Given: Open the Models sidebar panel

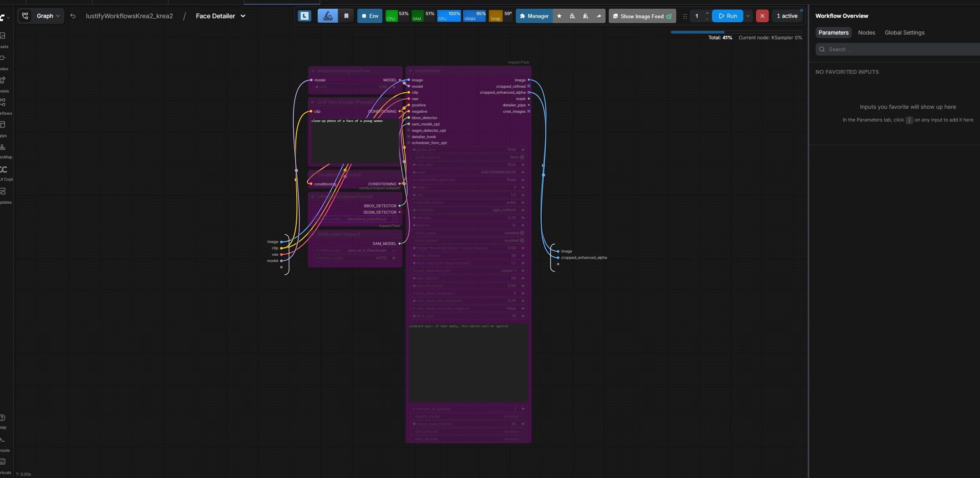Looking at the screenshot, I should (x=3, y=85).
